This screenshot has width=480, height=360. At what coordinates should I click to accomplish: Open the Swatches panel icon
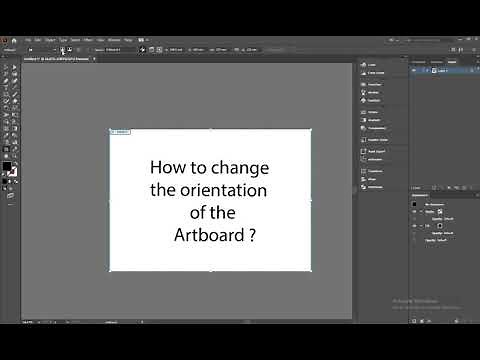point(364,84)
